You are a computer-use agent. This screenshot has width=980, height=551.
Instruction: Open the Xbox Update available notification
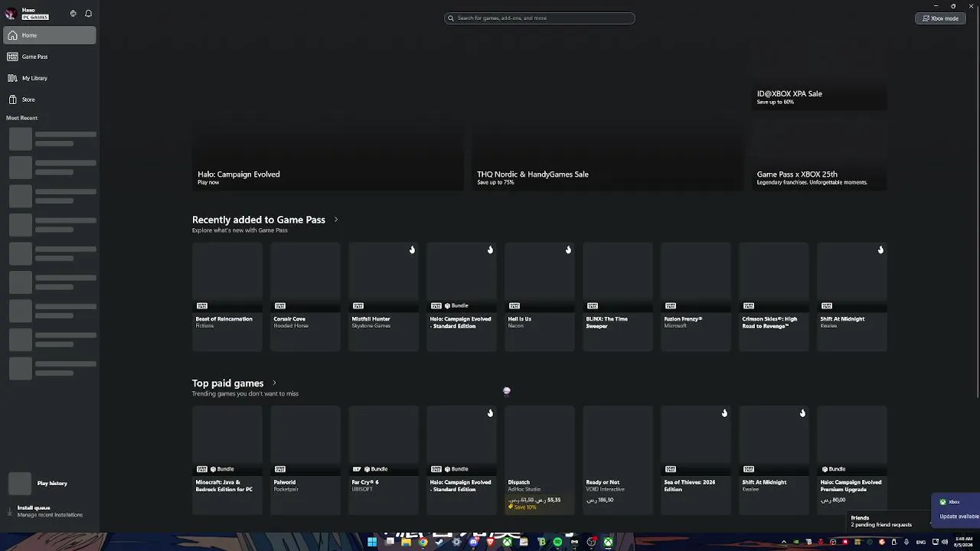pos(956,509)
